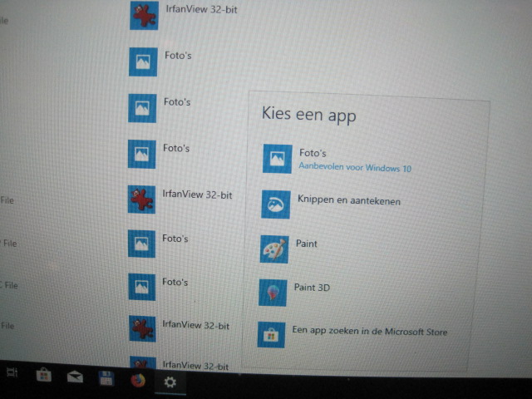532x399 pixels.
Task: Launch Firefox from the taskbar
Action: [138, 381]
